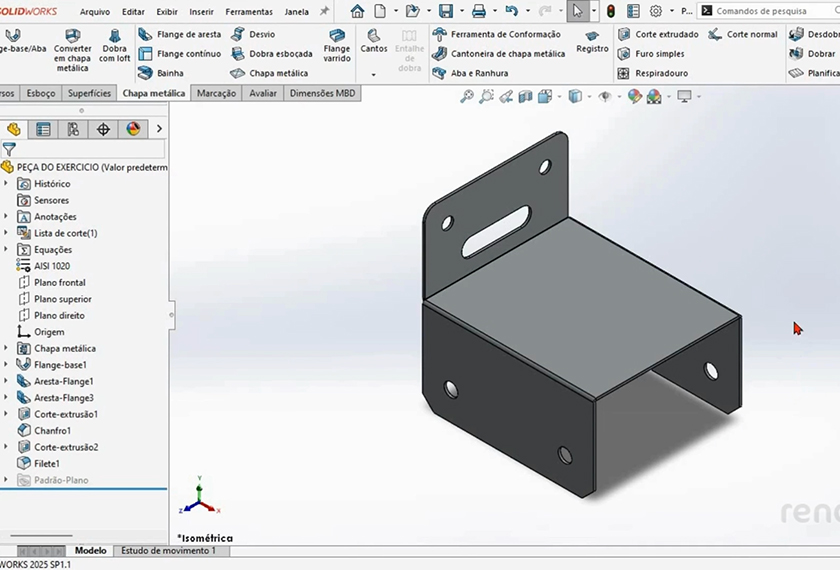
Task: Click the Section View icon
Action: pyautogui.click(x=525, y=97)
